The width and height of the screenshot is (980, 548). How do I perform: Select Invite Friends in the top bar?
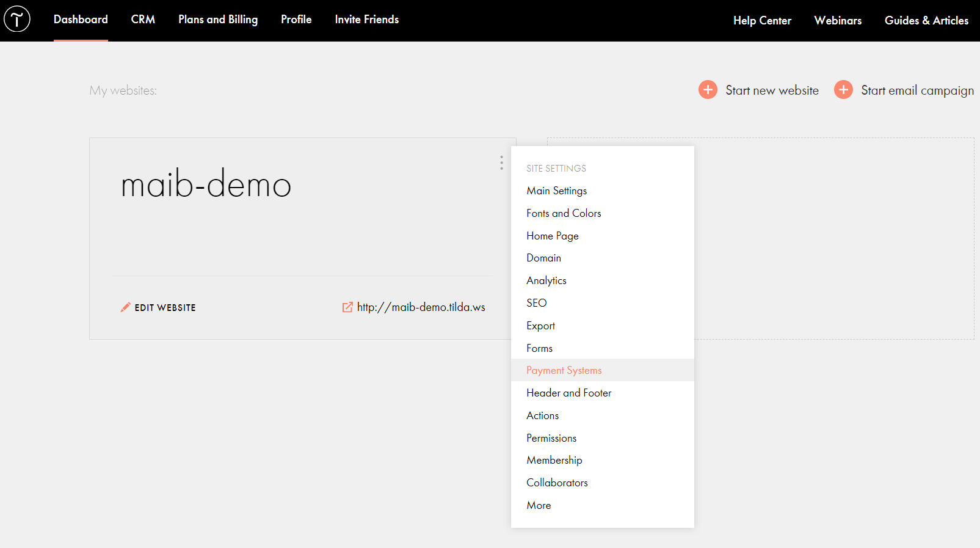pyautogui.click(x=367, y=20)
